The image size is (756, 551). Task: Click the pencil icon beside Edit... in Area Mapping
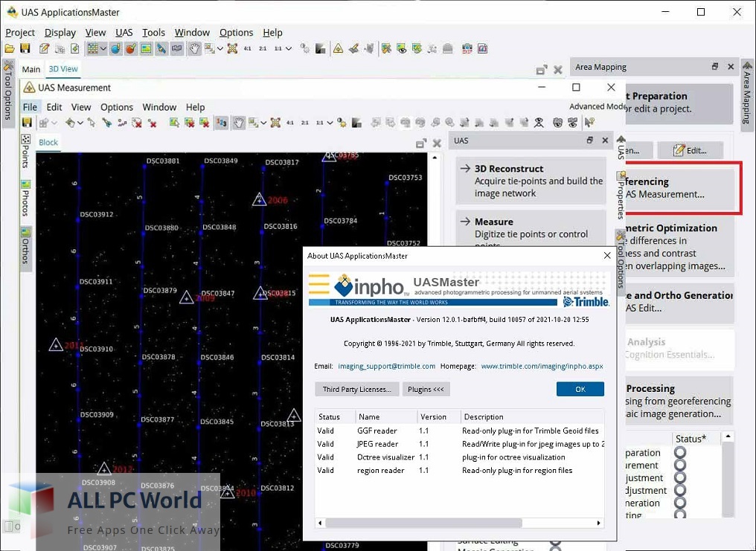679,150
